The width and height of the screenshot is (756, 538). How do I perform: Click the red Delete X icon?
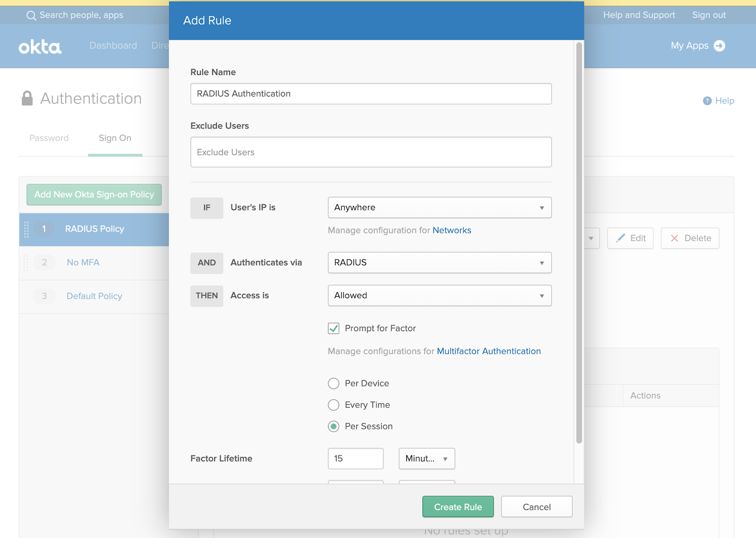pyautogui.click(x=674, y=238)
